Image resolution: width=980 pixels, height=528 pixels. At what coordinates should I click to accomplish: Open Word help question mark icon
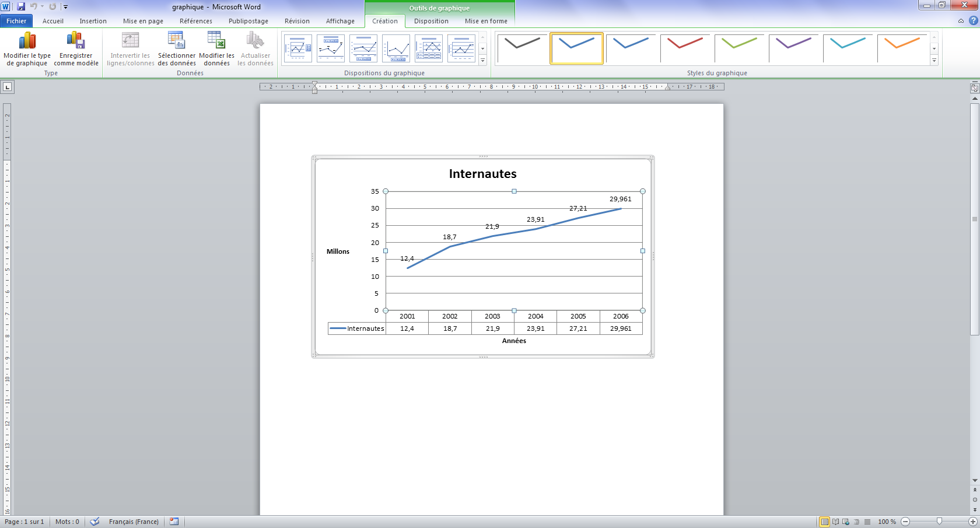pyautogui.click(x=973, y=20)
